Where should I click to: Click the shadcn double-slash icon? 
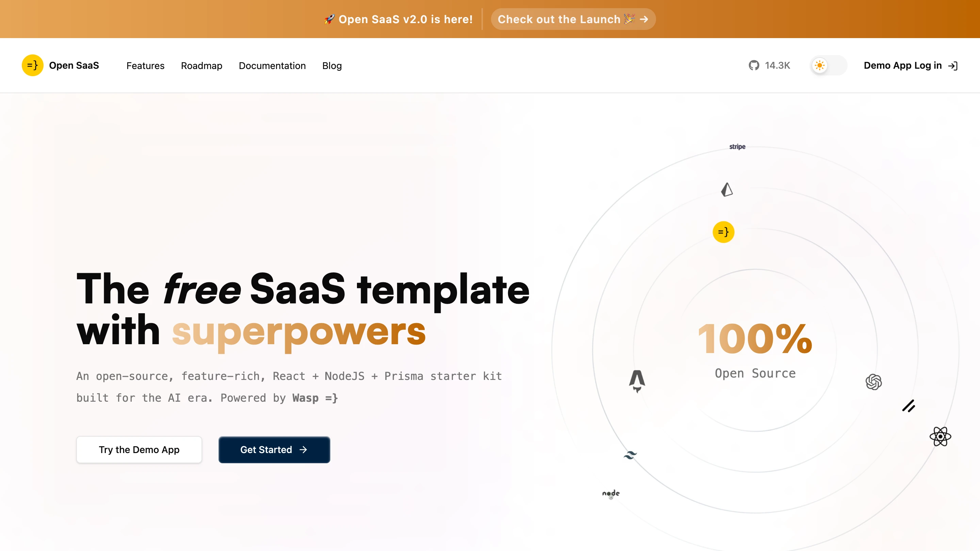point(909,406)
